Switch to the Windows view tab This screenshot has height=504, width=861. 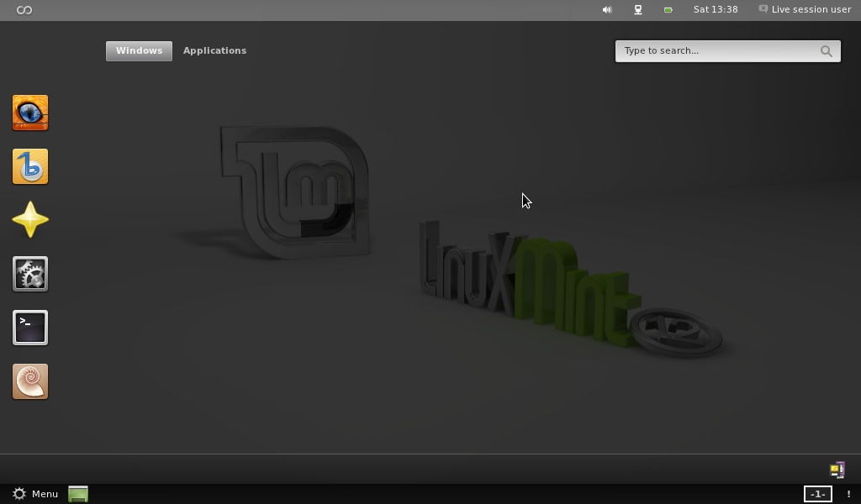[x=139, y=51]
